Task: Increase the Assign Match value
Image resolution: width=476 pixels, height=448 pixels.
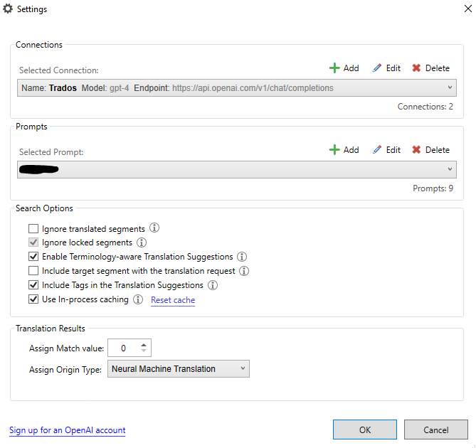Action: pos(144,345)
